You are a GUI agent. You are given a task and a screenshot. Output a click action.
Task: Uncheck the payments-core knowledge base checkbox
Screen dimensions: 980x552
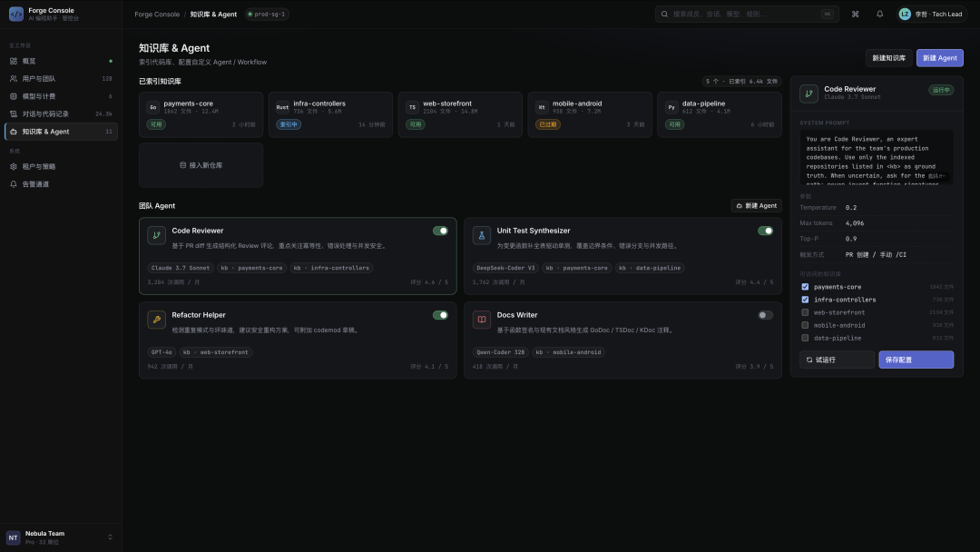805,287
